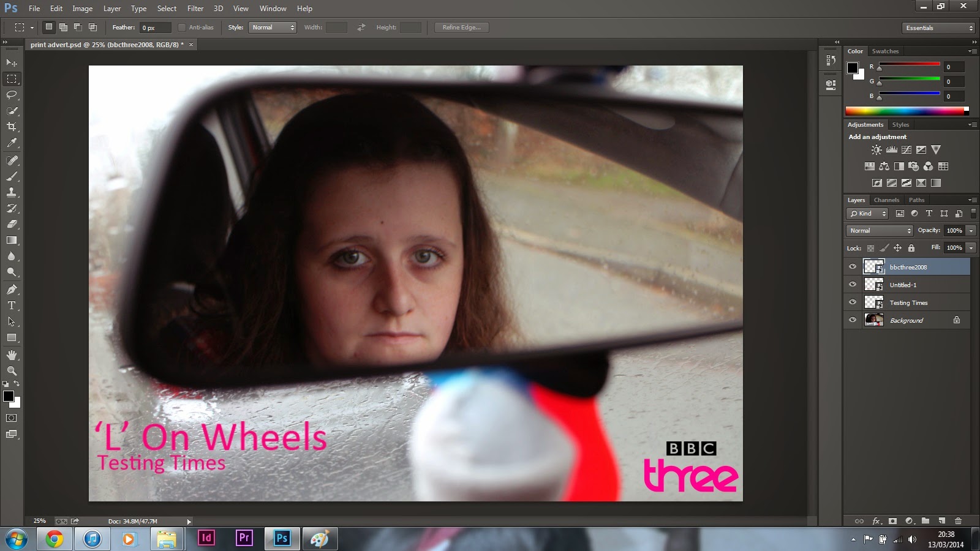The height and width of the screenshot is (551, 980).
Task: Toggle Lock position for the layer
Action: tap(897, 248)
